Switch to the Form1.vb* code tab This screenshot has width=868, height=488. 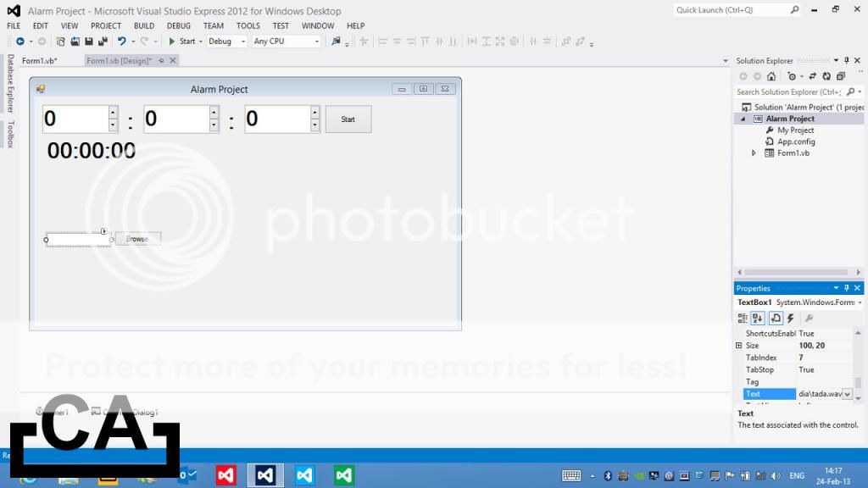tap(39, 61)
